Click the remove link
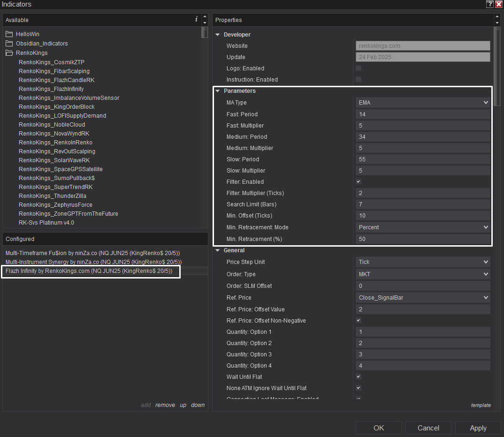This screenshot has width=504, height=437. [x=165, y=405]
